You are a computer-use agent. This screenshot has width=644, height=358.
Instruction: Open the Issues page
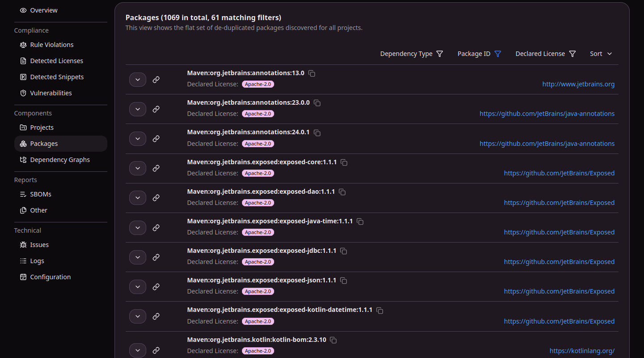pyautogui.click(x=61, y=245)
